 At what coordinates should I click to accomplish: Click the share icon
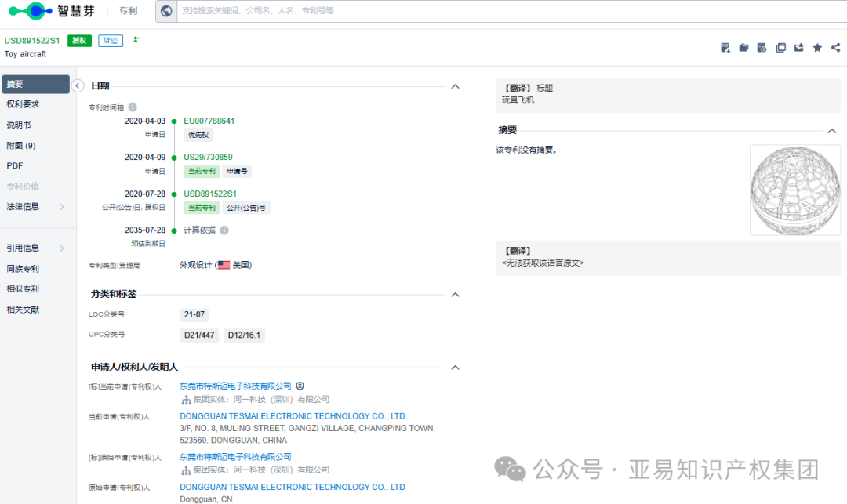point(835,48)
